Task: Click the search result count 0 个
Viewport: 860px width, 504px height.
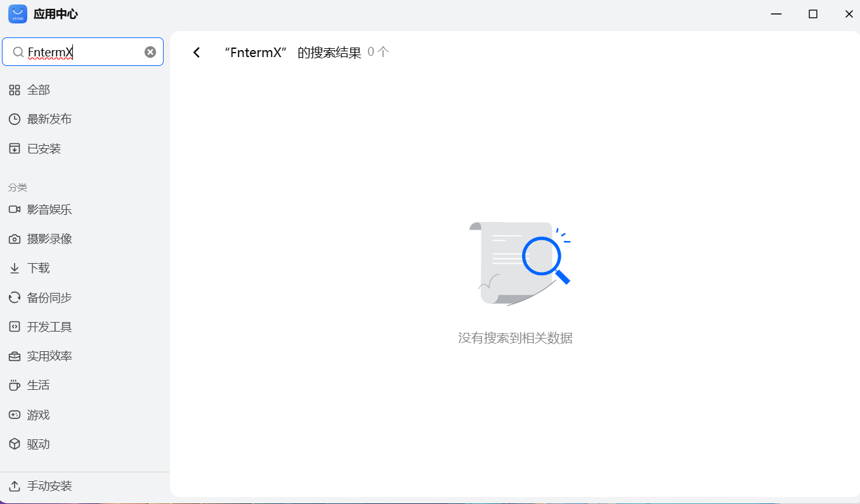Action: [378, 53]
